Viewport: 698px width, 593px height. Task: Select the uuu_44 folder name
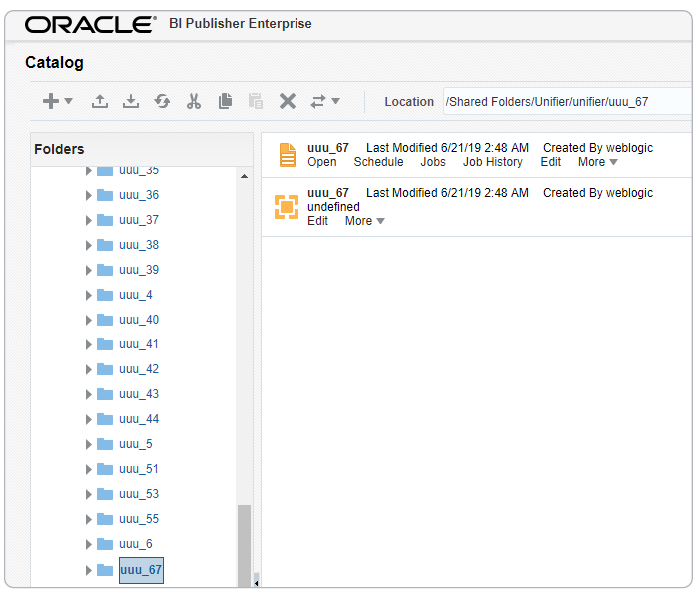[x=139, y=419]
